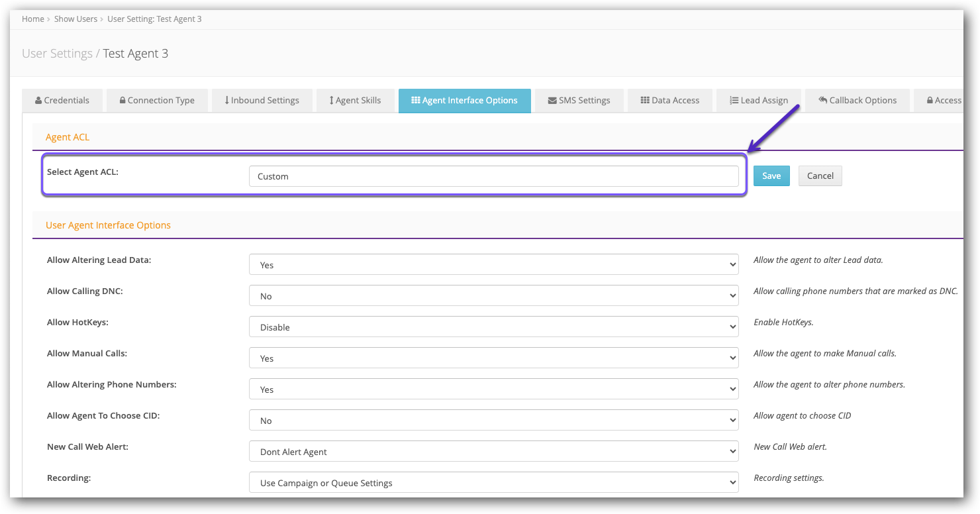The image size is (980, 514).
Task: Click the Cancel button
Action: (x=820, y=176)
